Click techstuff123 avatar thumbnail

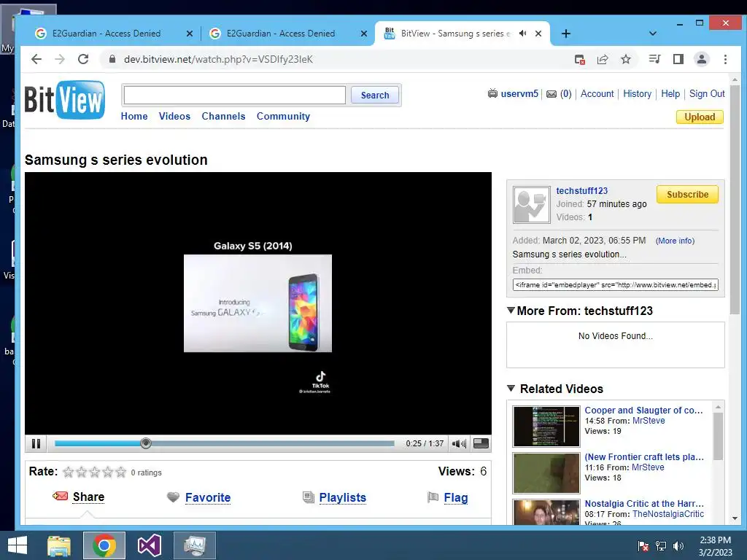click(532, 205)
